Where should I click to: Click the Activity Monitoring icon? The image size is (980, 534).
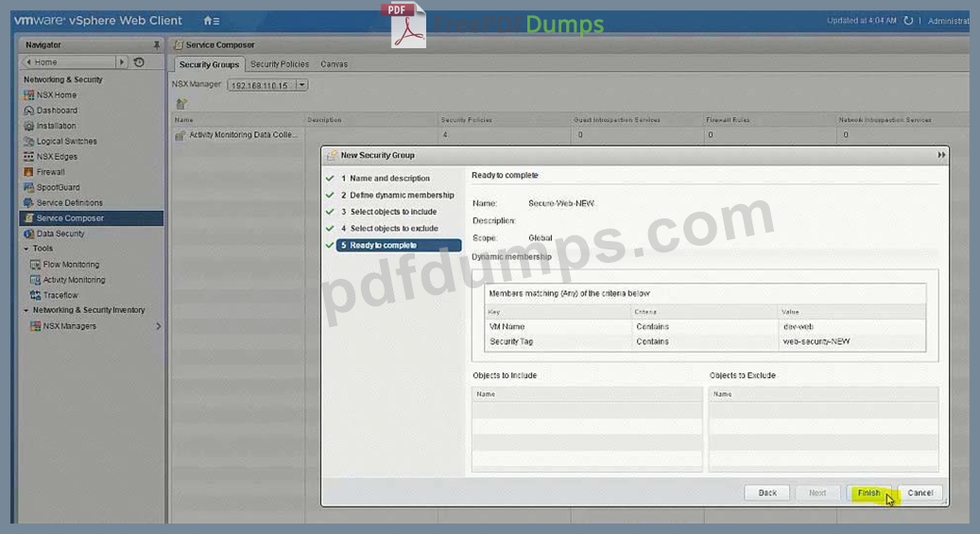[35, 280]
